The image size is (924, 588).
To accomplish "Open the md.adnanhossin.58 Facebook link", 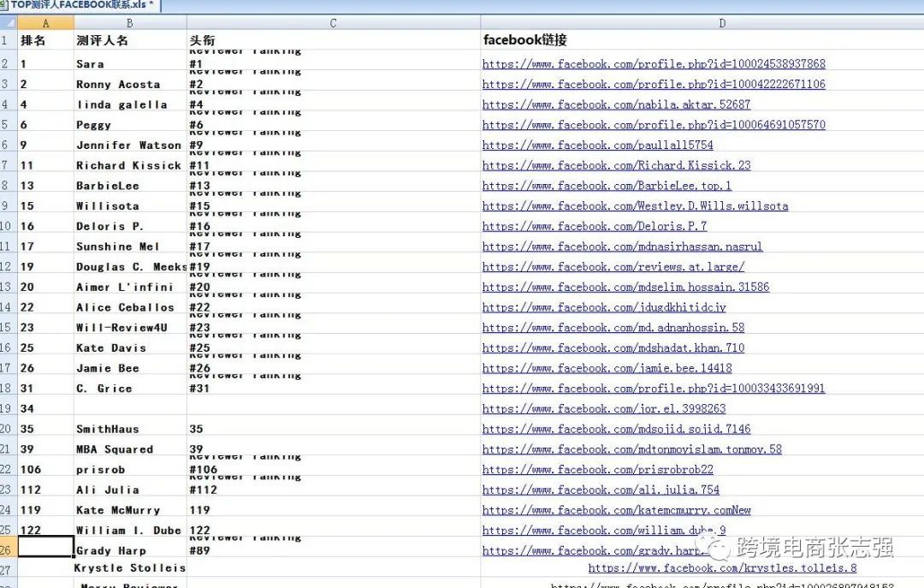I will (x=613, y=327).
